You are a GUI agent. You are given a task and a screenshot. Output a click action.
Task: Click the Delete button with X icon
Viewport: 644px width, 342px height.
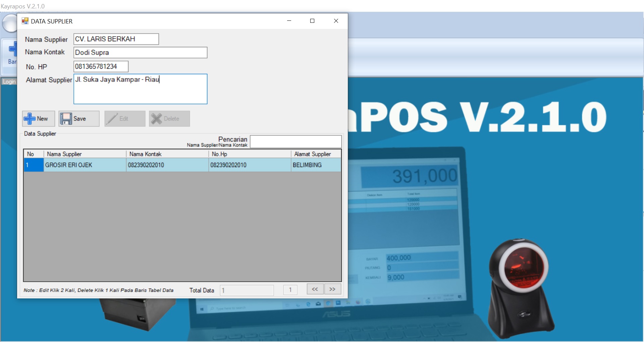(x=169, y=119)
